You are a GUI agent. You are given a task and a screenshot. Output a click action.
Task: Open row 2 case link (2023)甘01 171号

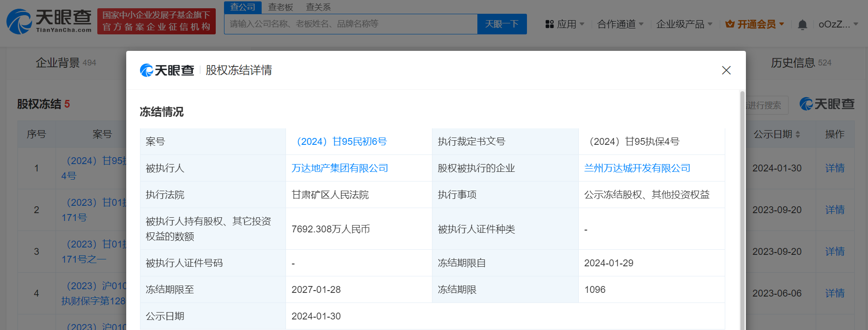(94, 210)
